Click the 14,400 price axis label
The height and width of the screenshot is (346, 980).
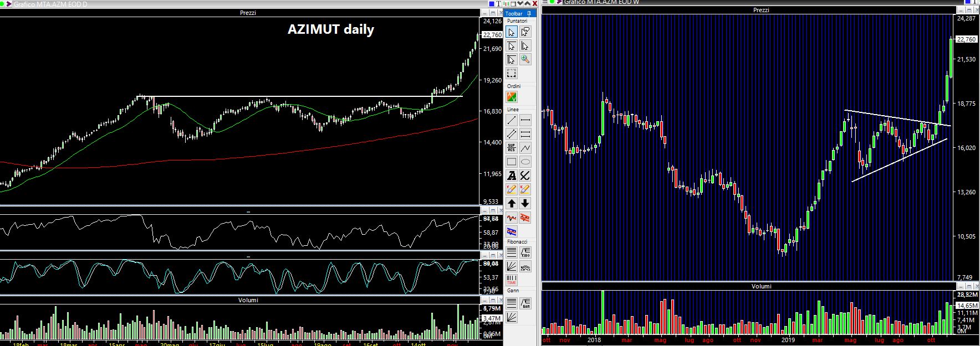tap(493, 142)
